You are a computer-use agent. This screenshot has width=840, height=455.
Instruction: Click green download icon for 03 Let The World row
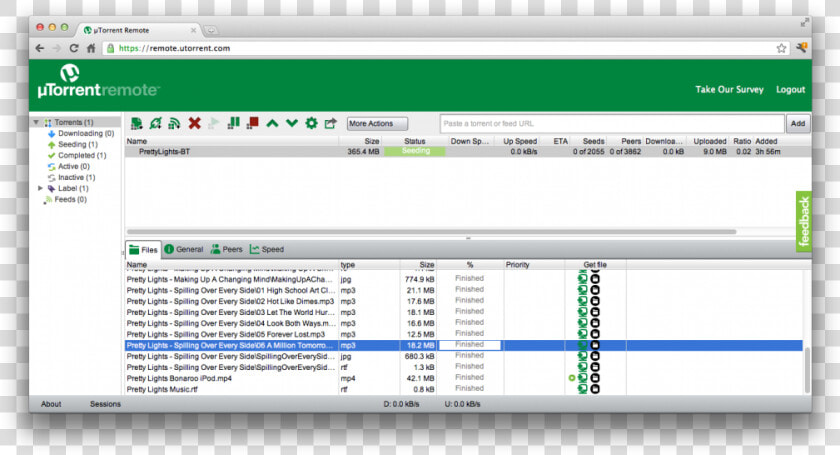point(583,312)
